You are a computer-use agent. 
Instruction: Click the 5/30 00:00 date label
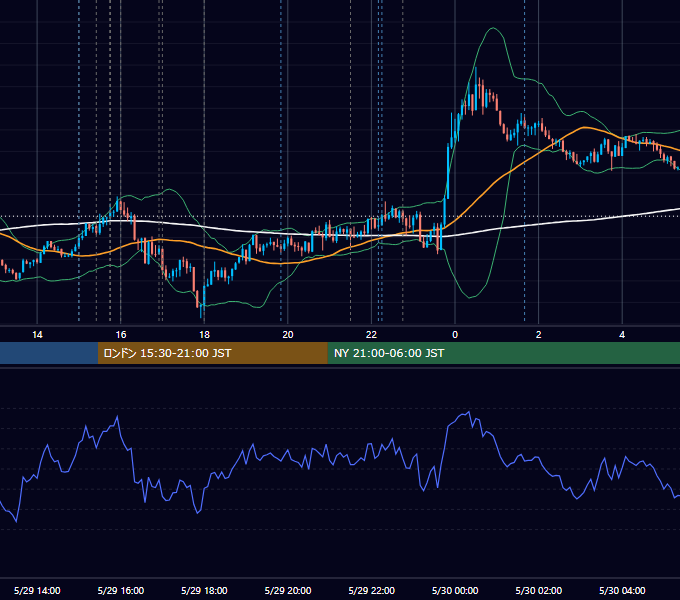(x=455, y=590)
